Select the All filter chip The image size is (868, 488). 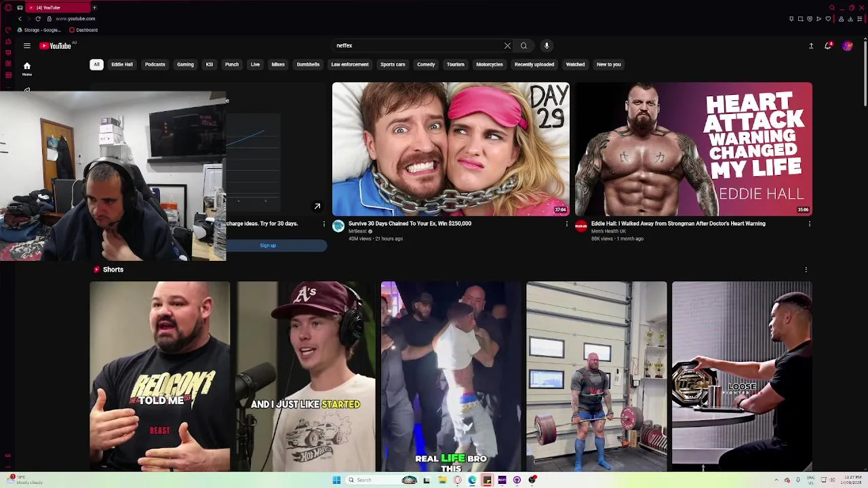point(96,64)
